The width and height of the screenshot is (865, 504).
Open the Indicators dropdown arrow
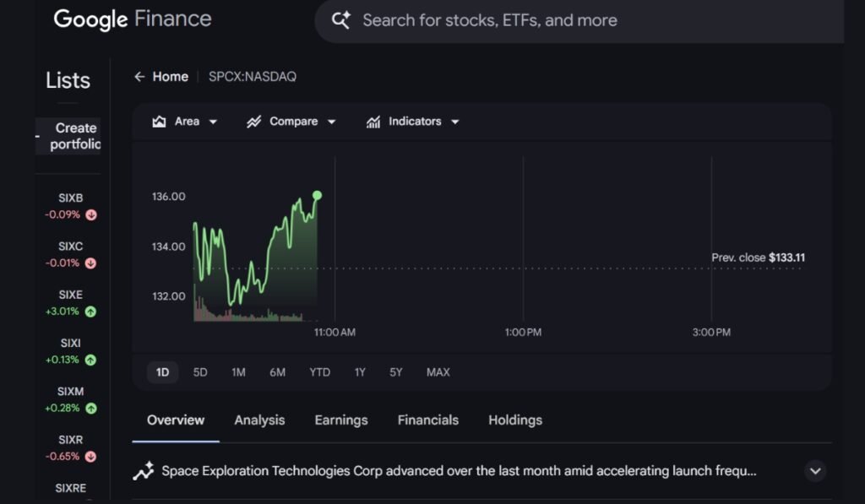[455, 122]
